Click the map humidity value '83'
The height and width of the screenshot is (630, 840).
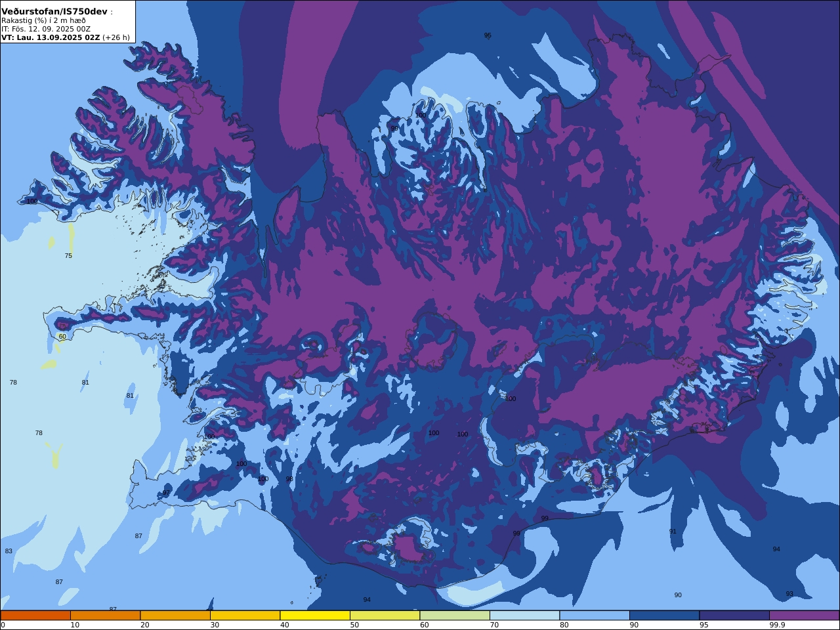coord(9,551)
